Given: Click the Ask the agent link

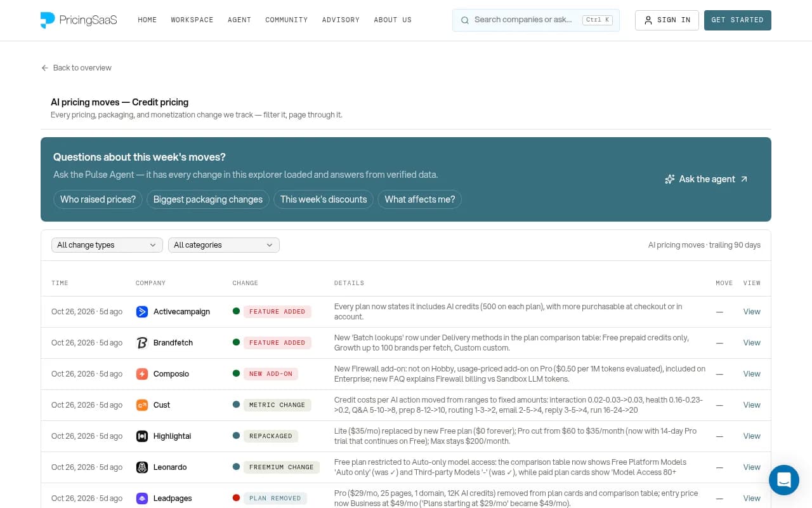Looking at the screenshot, I should coord(707,179).
